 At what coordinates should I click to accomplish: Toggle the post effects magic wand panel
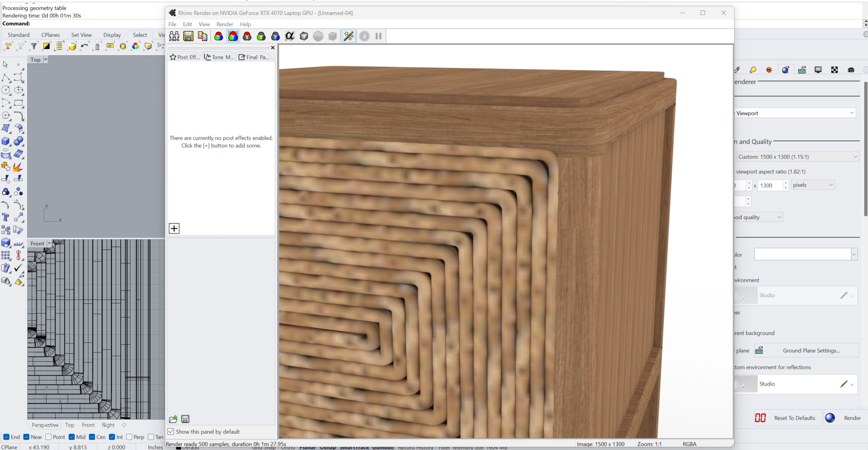click(348, 36)
